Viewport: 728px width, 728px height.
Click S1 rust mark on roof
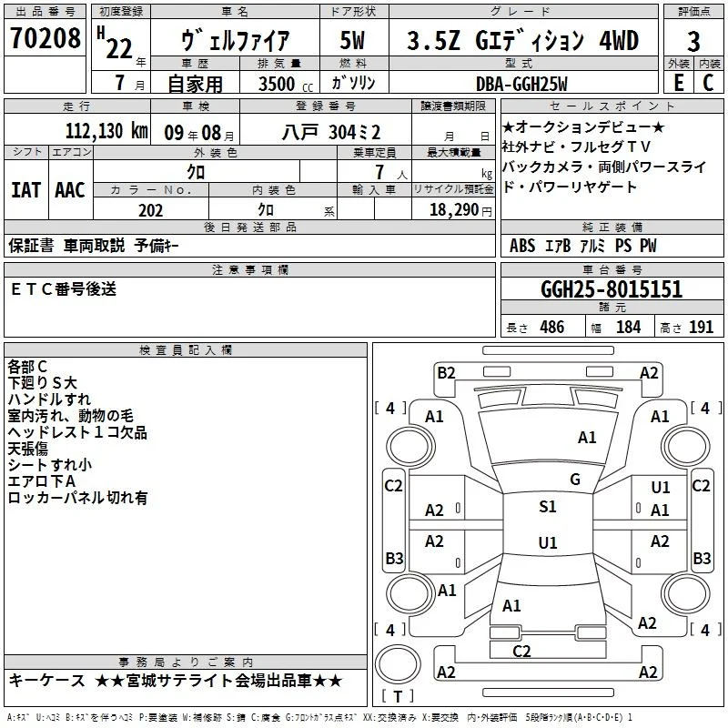[548, 507]
